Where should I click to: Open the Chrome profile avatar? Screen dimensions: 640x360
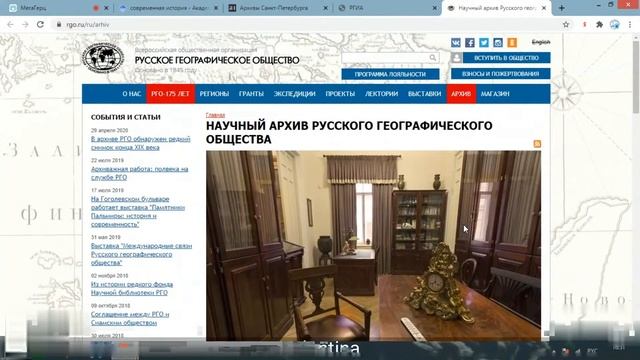615,24
